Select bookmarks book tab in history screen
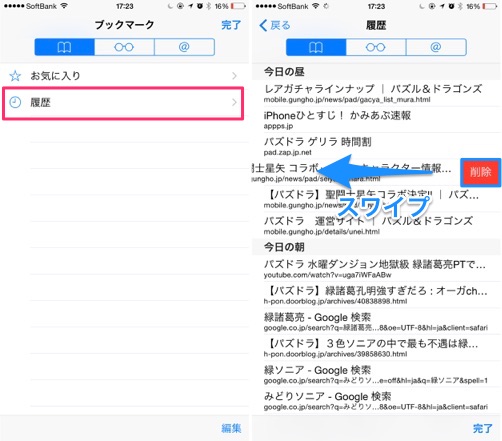The image size is (502, 441). [316, 47]
